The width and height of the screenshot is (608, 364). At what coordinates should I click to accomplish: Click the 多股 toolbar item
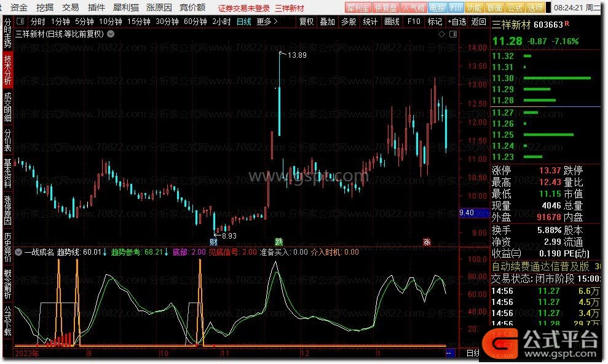(x=349, y=22)
